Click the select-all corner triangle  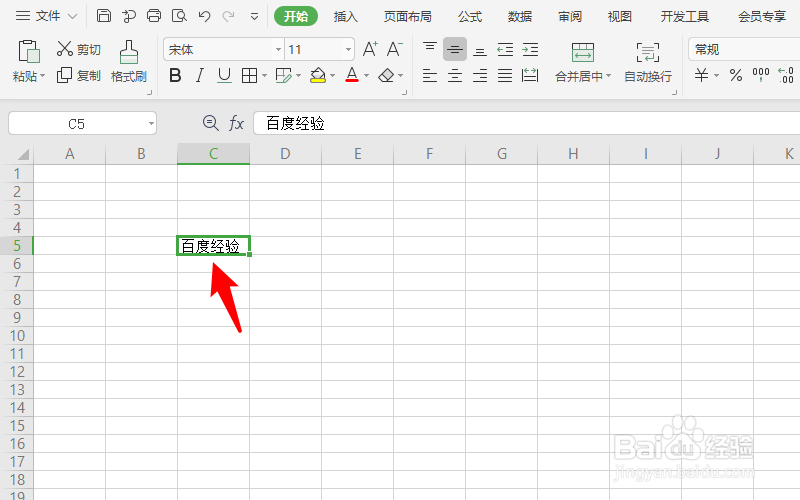pyautogui.click(x=21, y=154)
